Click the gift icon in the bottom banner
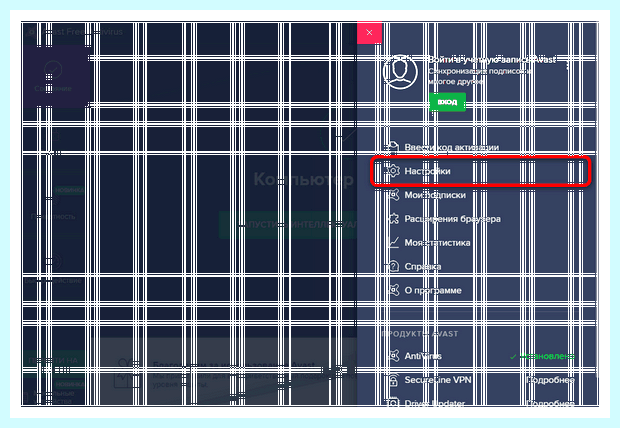 [126, 373]
